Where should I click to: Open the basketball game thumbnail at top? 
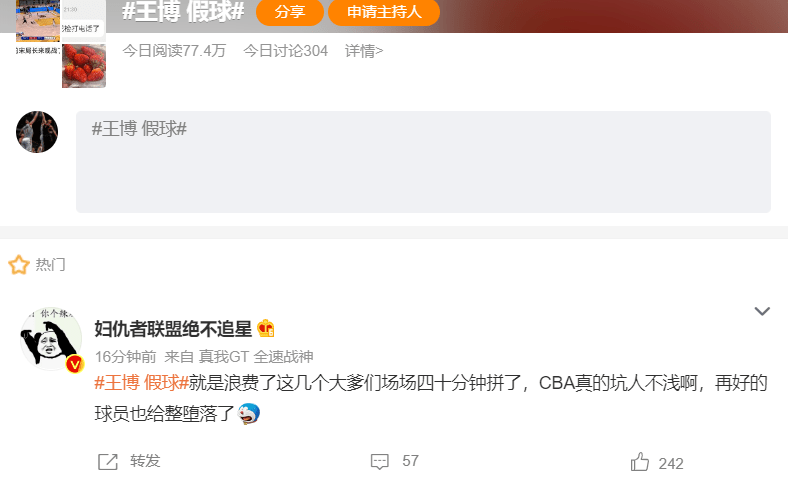(x=38, y=21)
